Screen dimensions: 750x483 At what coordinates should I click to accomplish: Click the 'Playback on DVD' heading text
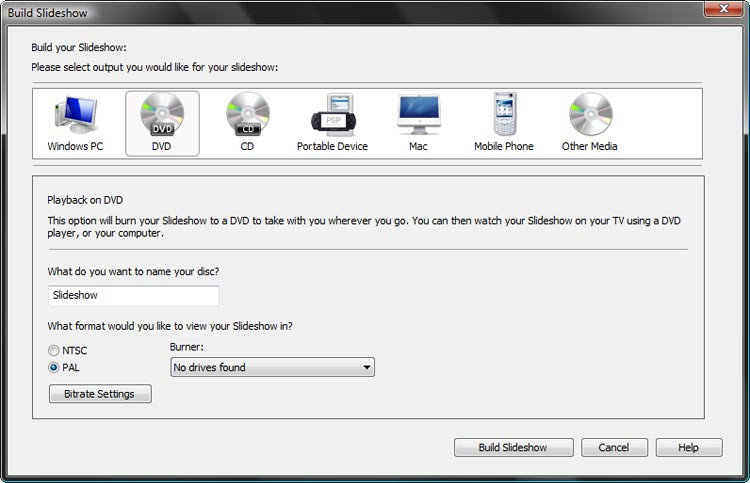coord(85,200)
